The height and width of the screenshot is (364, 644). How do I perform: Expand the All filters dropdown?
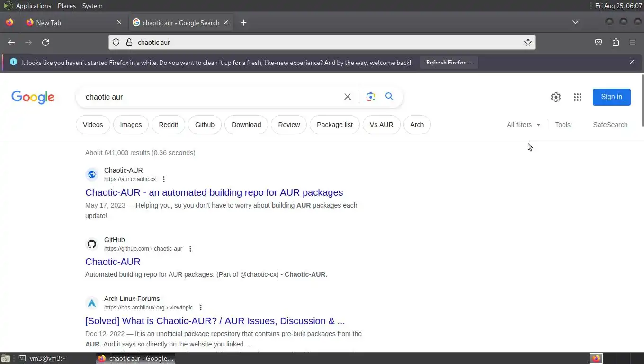point(524,125)
